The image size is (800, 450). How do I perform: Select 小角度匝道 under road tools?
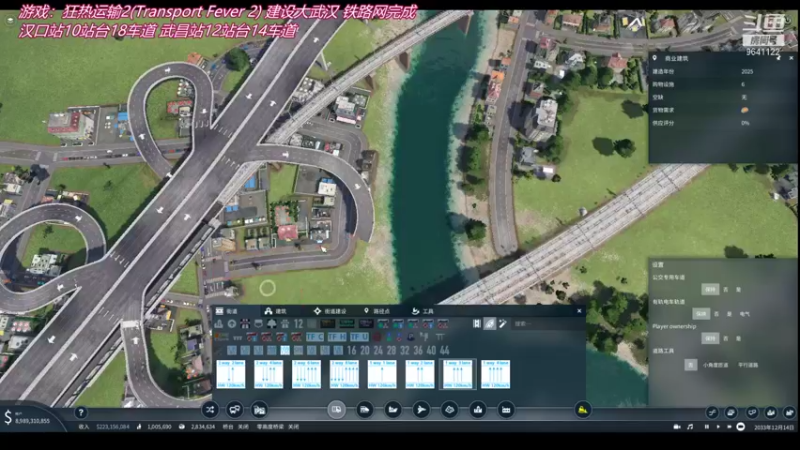tap(715, 365)
